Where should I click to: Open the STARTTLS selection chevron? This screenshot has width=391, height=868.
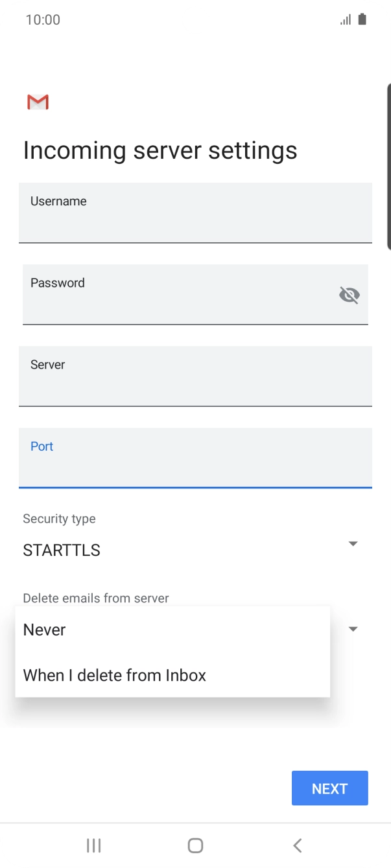pyautogui.click(x=353, y=543)
